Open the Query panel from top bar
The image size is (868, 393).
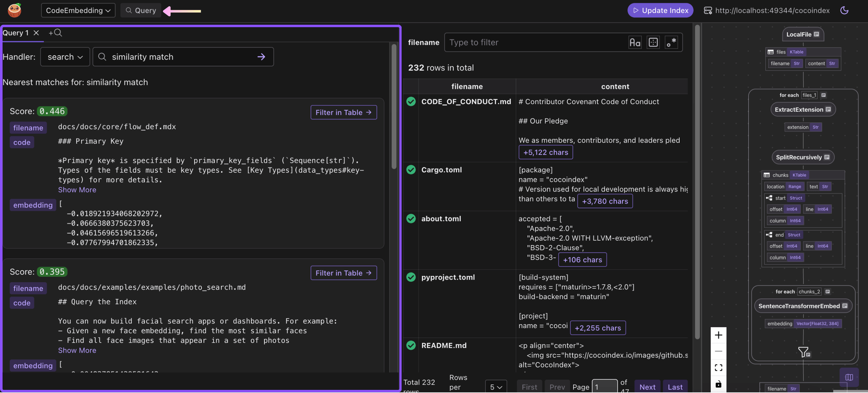tap(141, 10)
